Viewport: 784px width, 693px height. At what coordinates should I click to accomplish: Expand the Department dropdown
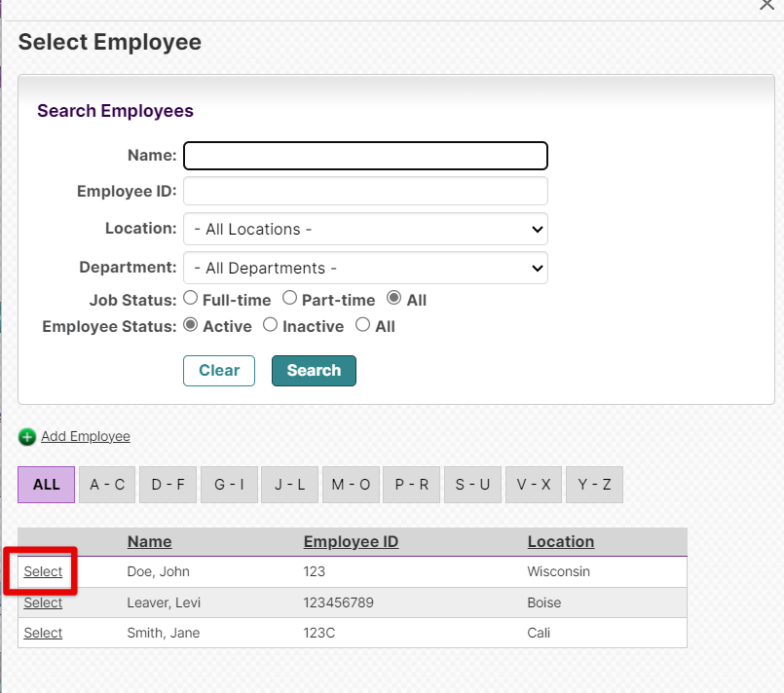coord(365,268)
